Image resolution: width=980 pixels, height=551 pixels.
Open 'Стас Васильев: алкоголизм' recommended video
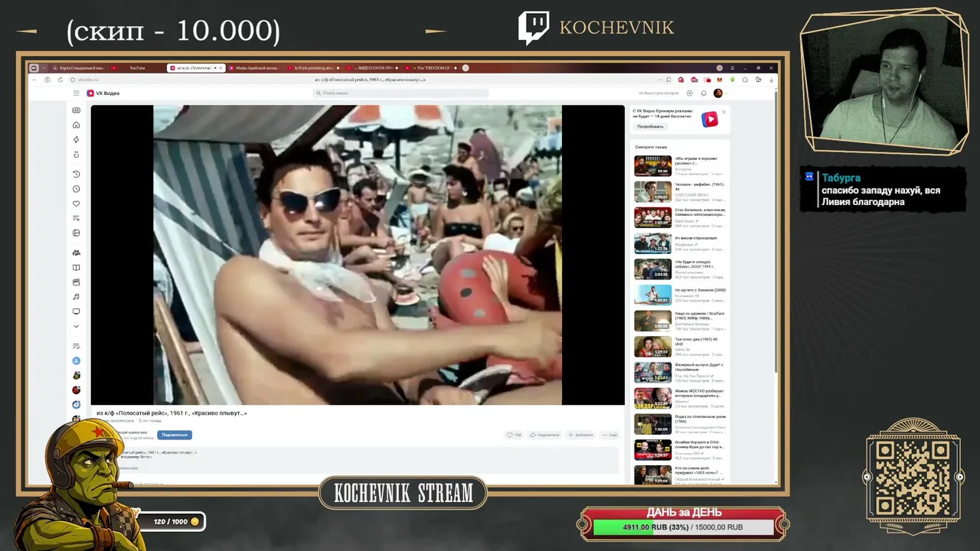680,217
